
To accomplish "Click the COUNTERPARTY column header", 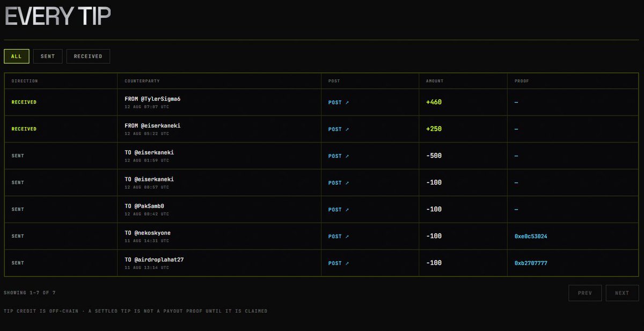I will (x=142, y=81).
